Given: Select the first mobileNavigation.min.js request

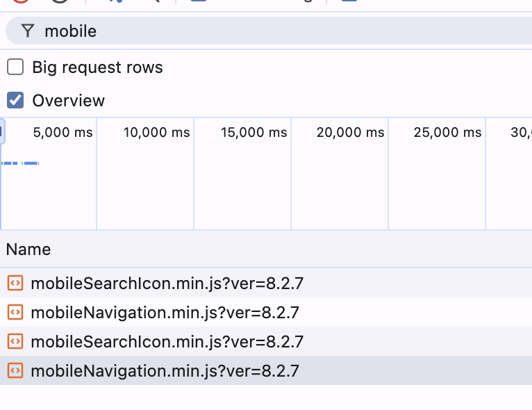Looking at the screenshot, I should pos(165,312).
